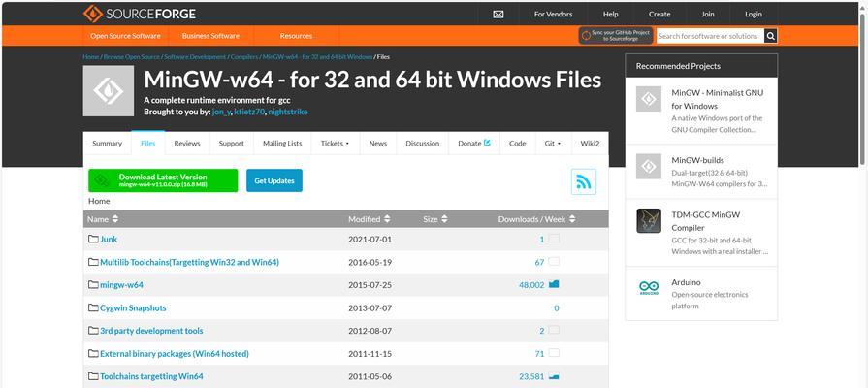
Task: Open the mail envelope icon in header
Action: pyautogui.click(x=498, y=15)
